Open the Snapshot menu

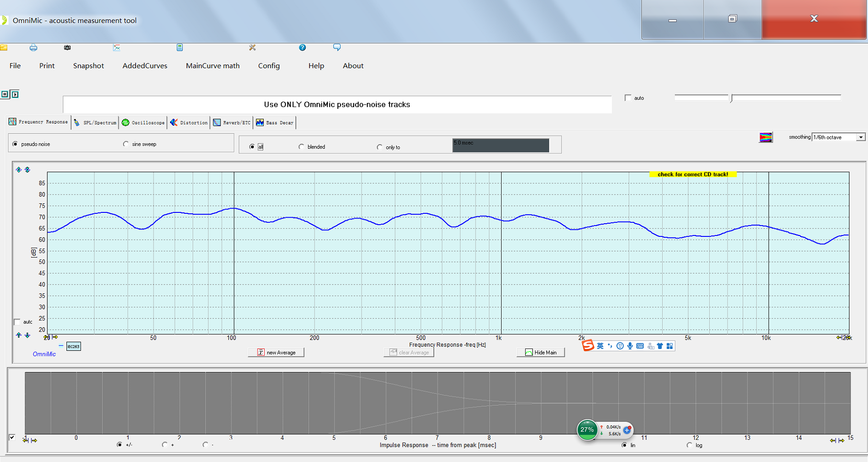89,66
